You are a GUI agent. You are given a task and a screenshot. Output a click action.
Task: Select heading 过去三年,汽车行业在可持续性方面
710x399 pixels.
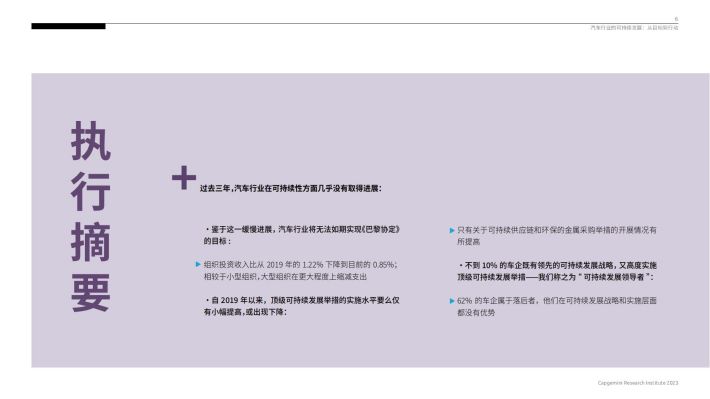291,188
